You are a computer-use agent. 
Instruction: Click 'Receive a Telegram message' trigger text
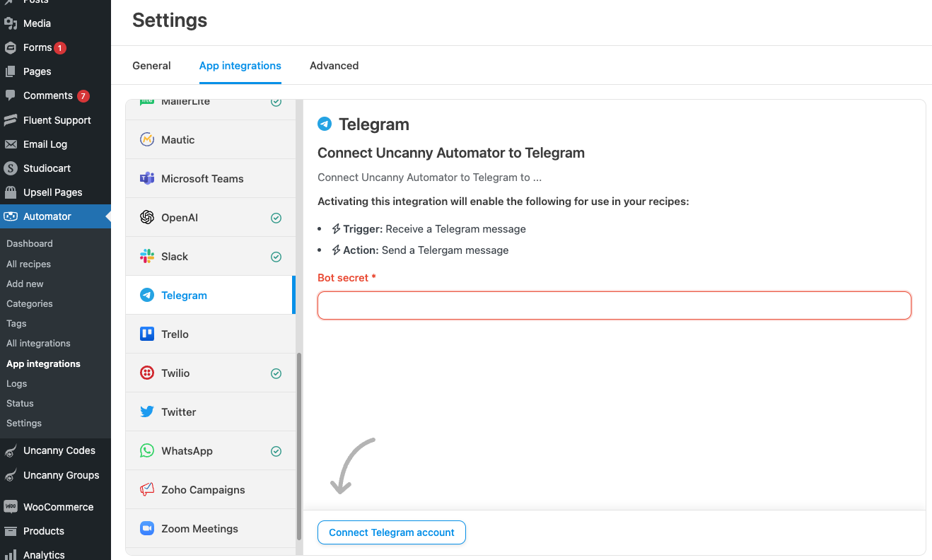pos(455,229)
